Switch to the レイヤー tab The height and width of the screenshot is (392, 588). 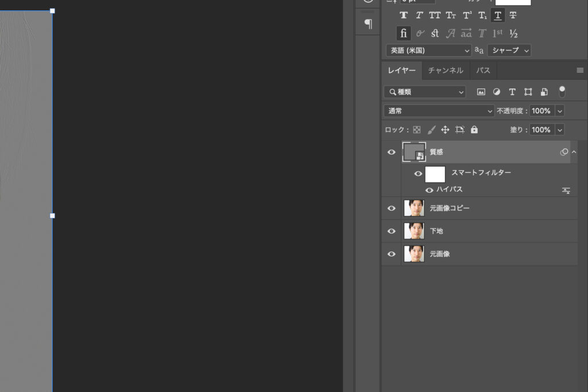coord(401,70)
